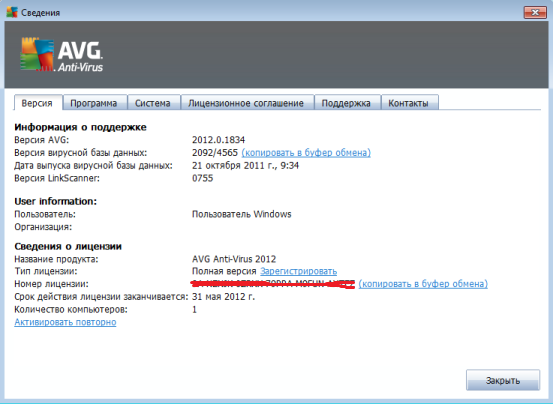The width and height of the screenshot is (553, 404).
Task: Click the Полная версия license type text
Action: [x=224, y=271]
